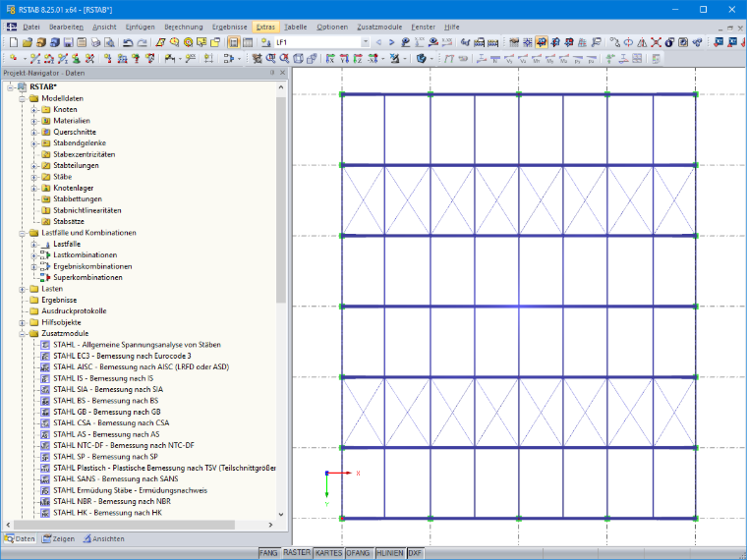This screenshot has width=747, height=560.
Task: Click the zoom window magnifier icon
Action: coord(270,59)
